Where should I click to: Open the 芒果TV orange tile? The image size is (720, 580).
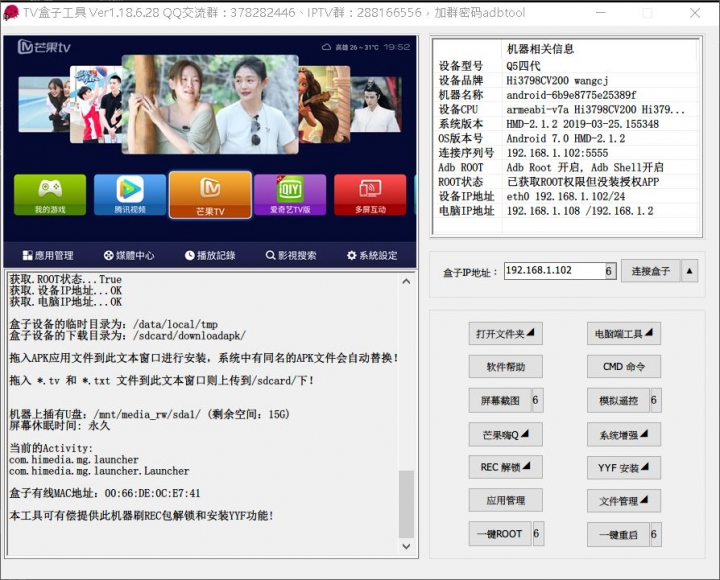click(x=210, y=195)
